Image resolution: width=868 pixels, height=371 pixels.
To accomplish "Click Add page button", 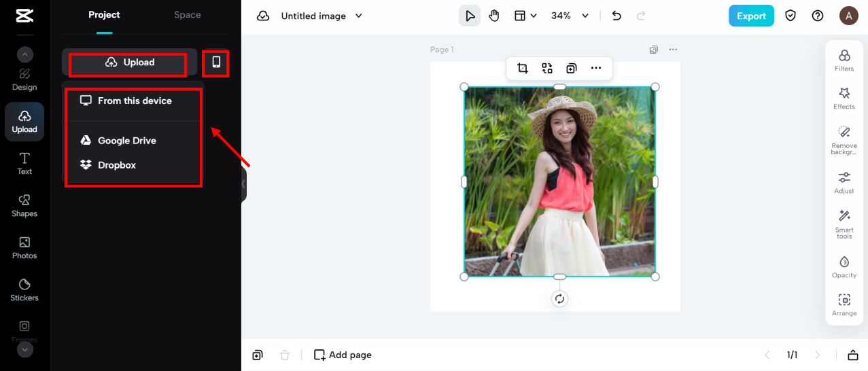I will point(343,355).
